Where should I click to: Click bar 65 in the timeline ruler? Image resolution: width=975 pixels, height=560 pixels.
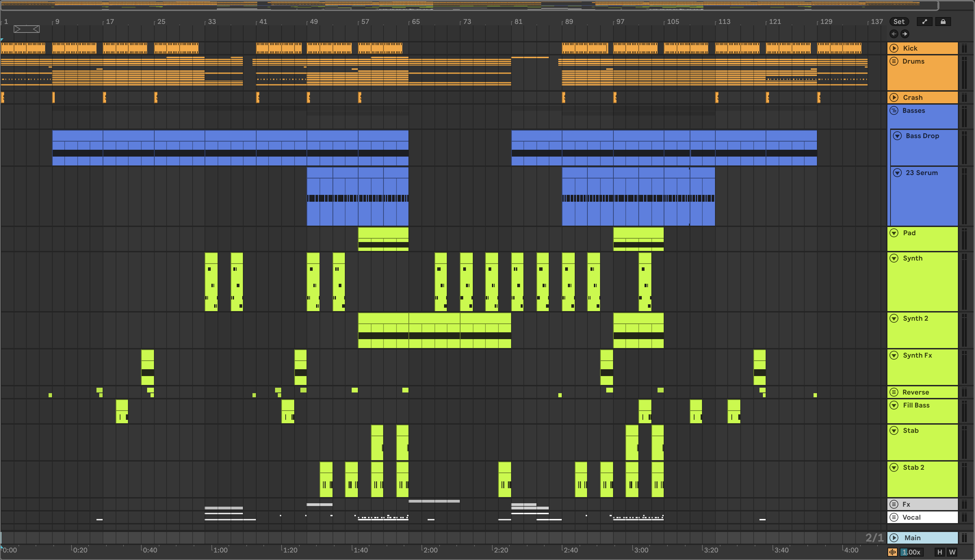pos(416,22)
